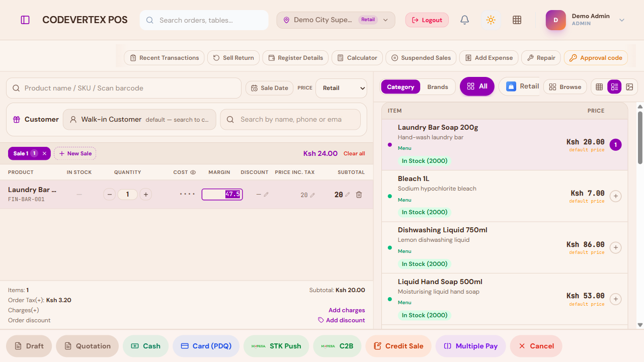
Task: Click the Add discount link
Action: pyautogui.click(x=342, y=320)
